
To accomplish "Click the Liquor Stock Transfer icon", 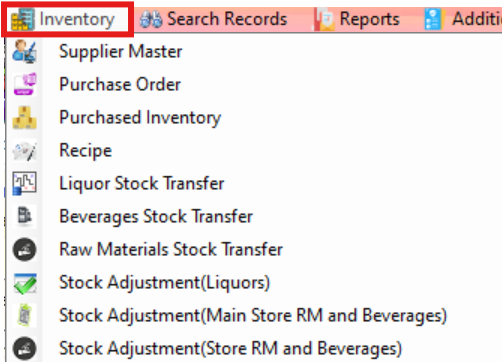I will (24, 183).
